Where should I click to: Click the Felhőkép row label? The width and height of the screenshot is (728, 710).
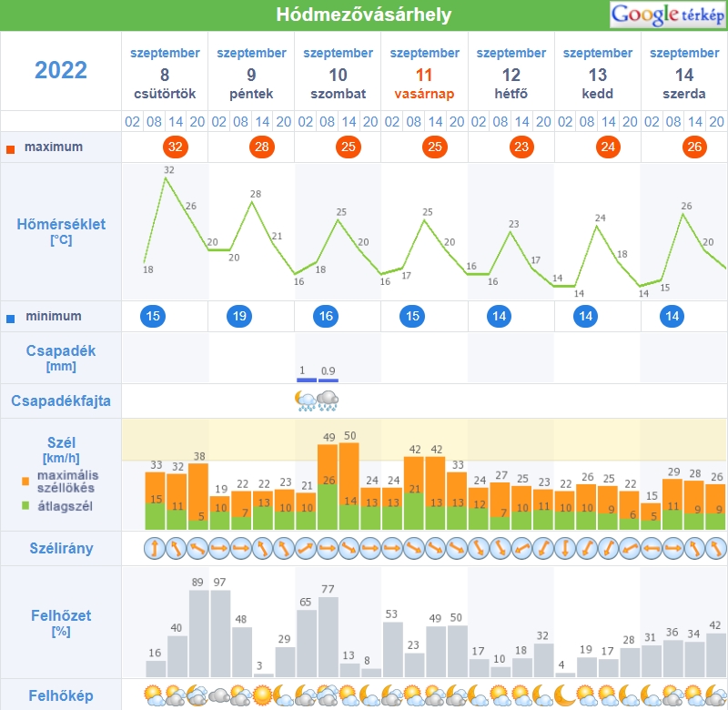click(61, 695)
